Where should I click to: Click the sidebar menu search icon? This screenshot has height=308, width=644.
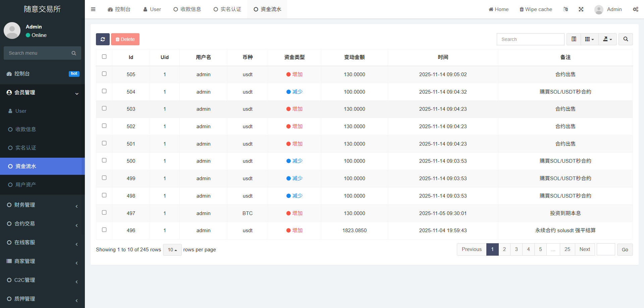[74, 53]
